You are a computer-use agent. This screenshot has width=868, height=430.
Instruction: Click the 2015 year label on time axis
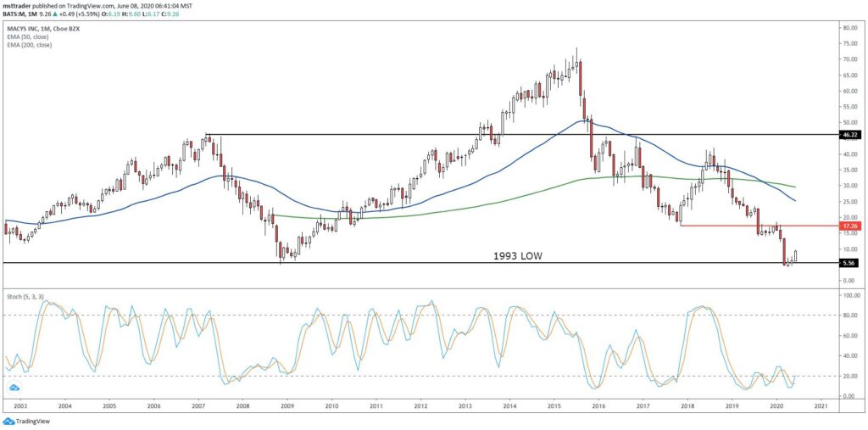554,407
